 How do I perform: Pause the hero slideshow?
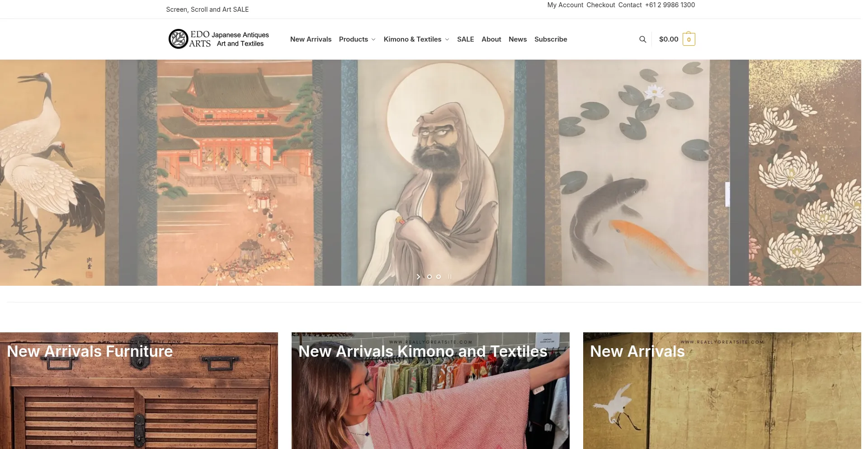click(x=449, y=277)
